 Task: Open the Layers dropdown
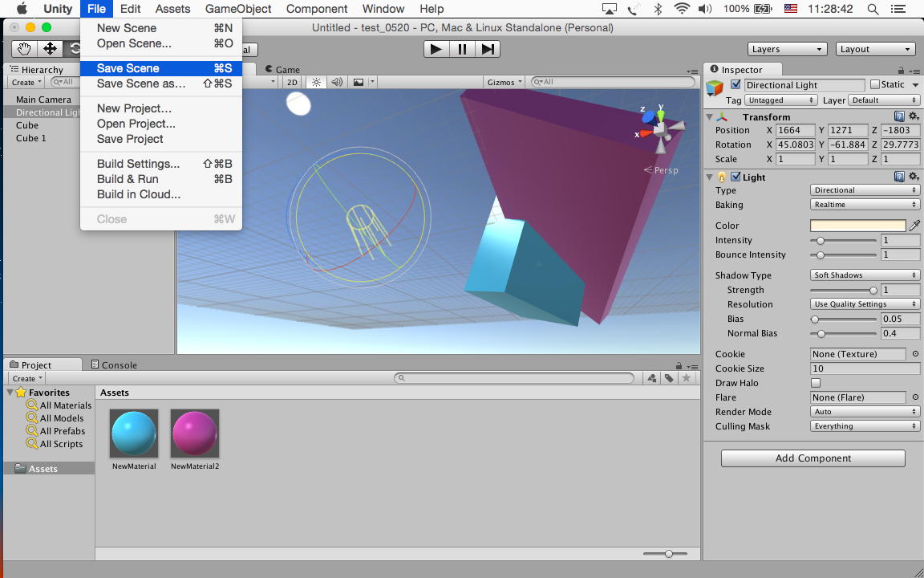point(787,49)
